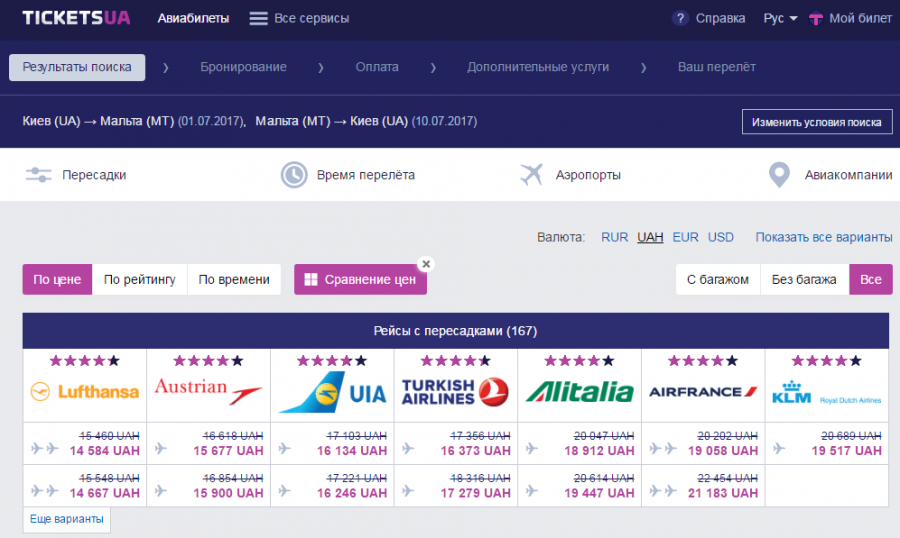The height and width of the screenshot is (538, 900).
Task: Close the price comparison with X
Action: click(426, 264)
